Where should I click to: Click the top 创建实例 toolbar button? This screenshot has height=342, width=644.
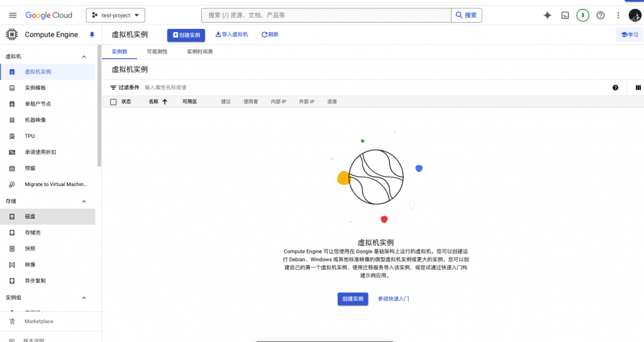point(186,35)
